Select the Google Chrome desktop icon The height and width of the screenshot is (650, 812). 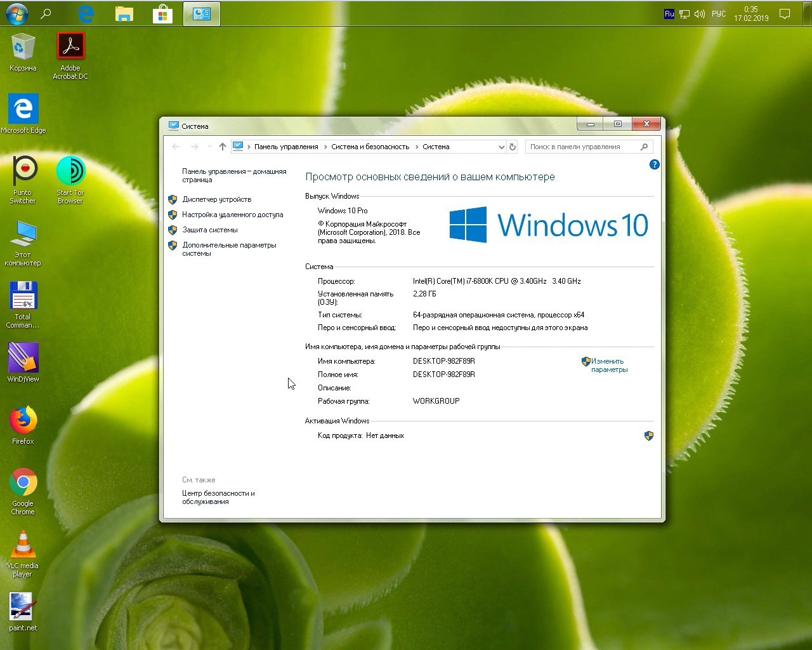click(23, 491)
